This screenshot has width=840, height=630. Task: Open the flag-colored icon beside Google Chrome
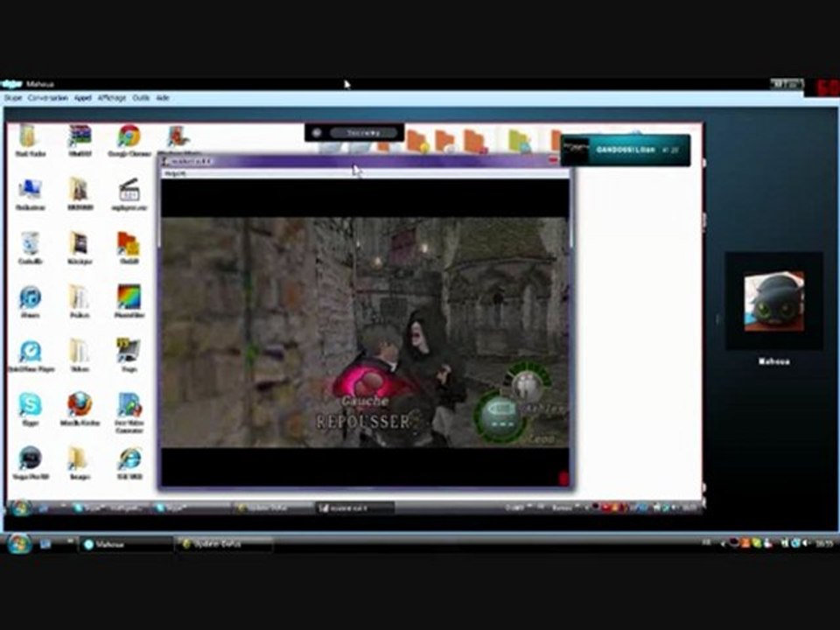80,142
